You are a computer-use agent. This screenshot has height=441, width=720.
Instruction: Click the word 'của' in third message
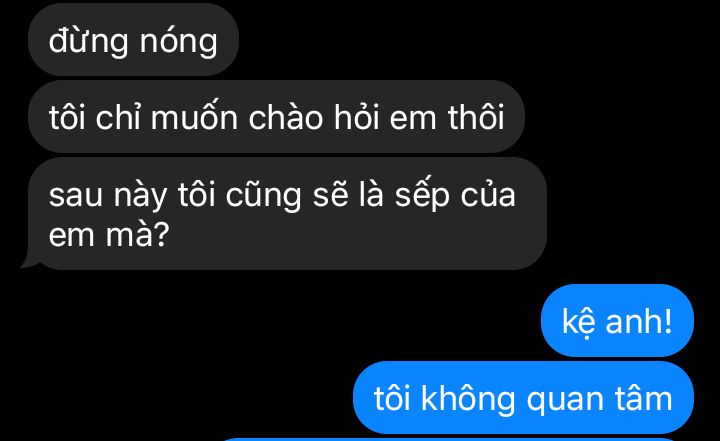(x=488, y=195)
